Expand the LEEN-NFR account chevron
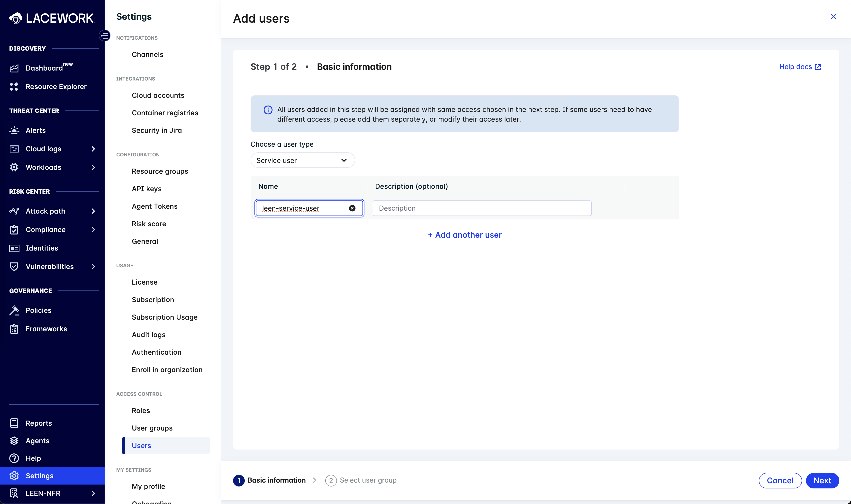851x504 pixels. coord(93,493)
